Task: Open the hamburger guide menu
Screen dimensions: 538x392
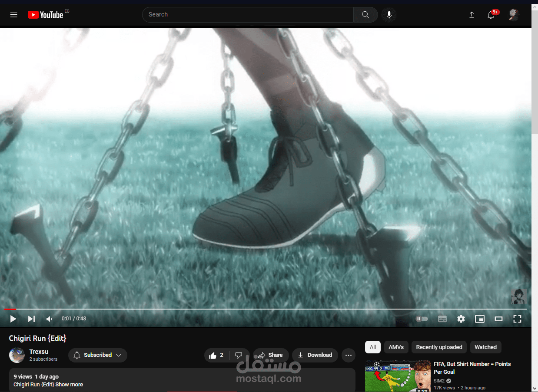Action: [14, 15]
